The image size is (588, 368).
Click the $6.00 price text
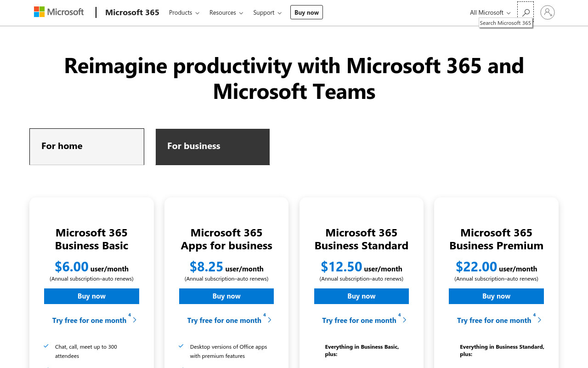click(x=71, y=267)
